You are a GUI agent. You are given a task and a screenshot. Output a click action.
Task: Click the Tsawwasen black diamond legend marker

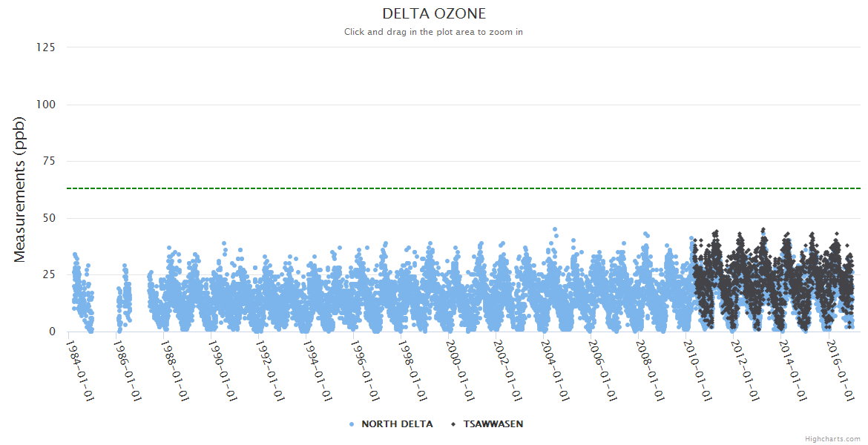tap(453, 424)
